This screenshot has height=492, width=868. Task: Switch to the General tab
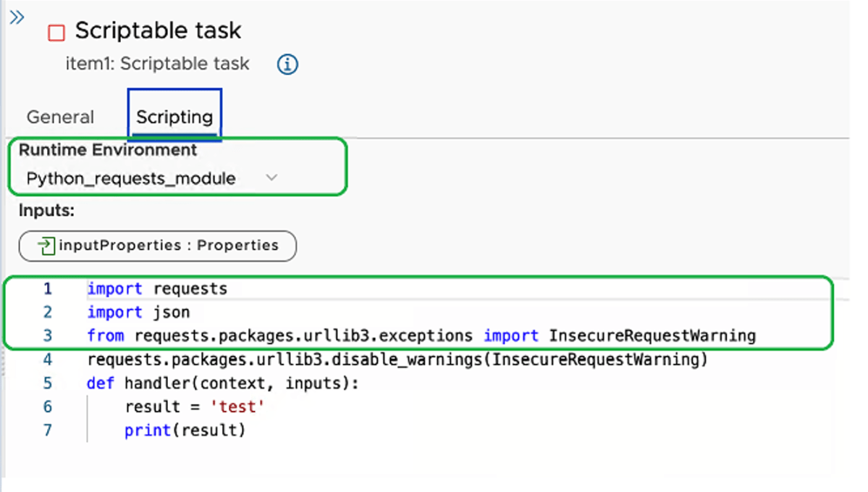(x=60, y=116)
